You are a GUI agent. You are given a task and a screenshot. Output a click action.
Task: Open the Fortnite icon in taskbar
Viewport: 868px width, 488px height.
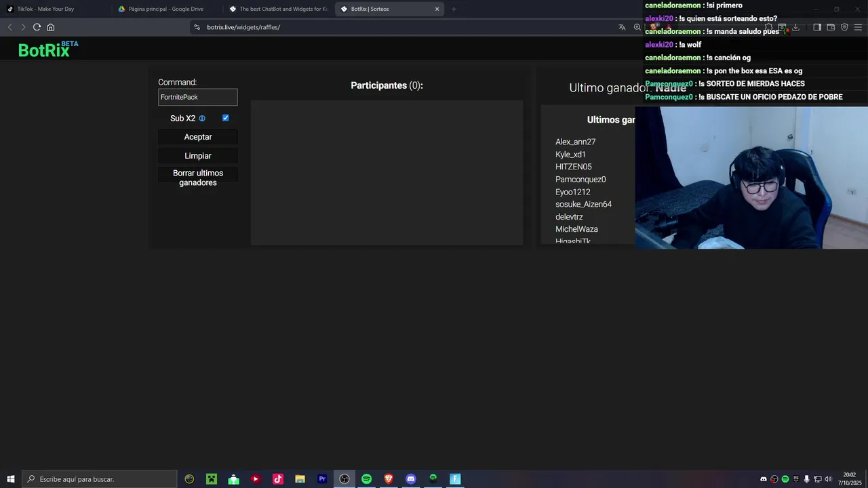[455, 479]
